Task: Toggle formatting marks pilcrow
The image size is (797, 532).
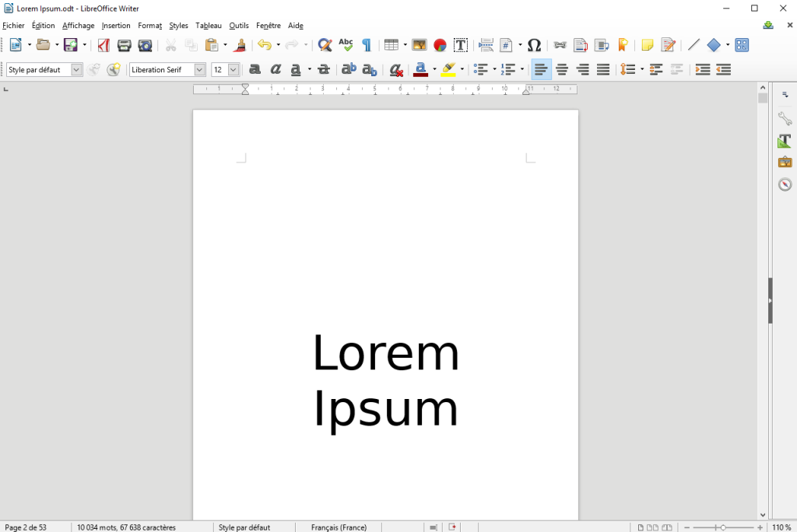Action: (367, 45)
